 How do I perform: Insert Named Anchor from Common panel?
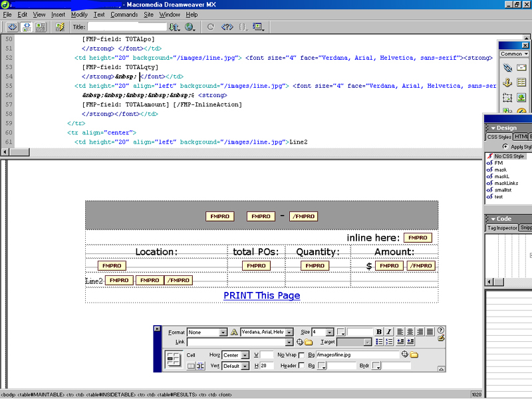(507, 82)
